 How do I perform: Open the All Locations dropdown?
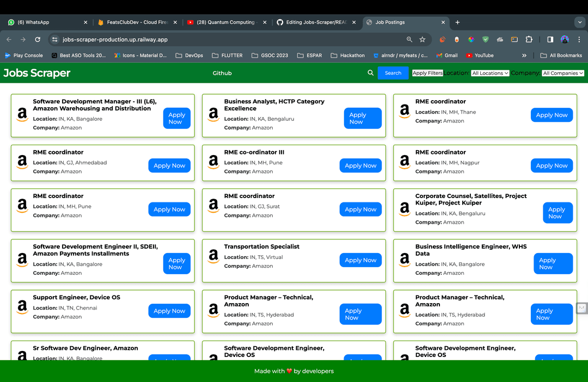[490, 73]
